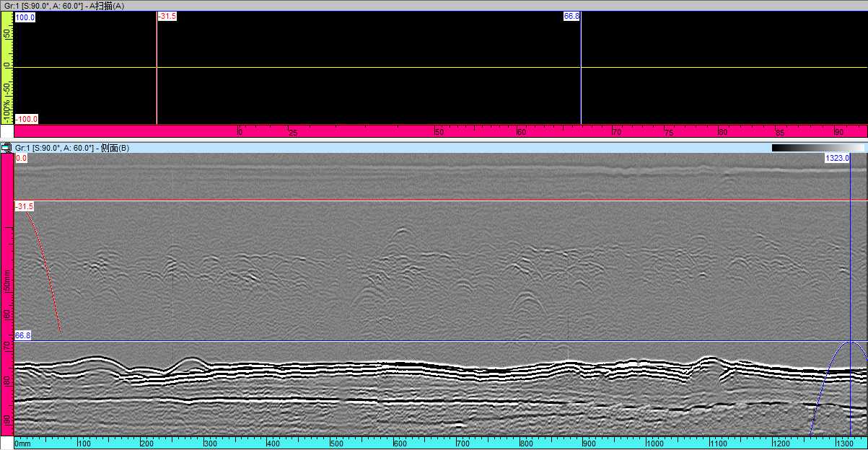Click the grayscale color palette bar

click(817, 148)
